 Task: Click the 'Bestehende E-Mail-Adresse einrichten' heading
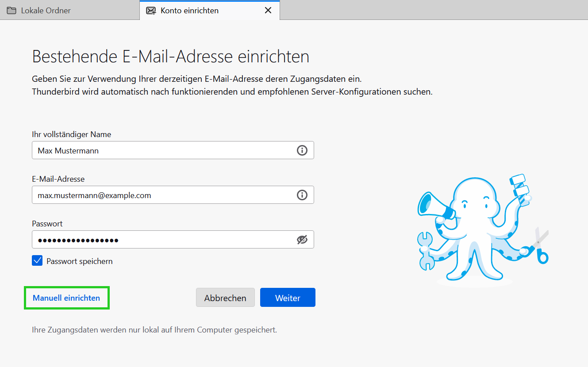pyautogui.click(x=170, y=57)
